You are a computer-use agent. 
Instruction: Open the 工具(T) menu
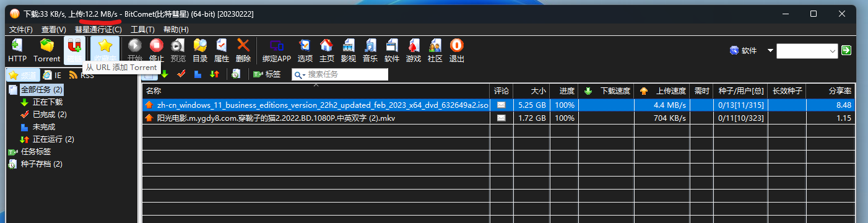142,29
